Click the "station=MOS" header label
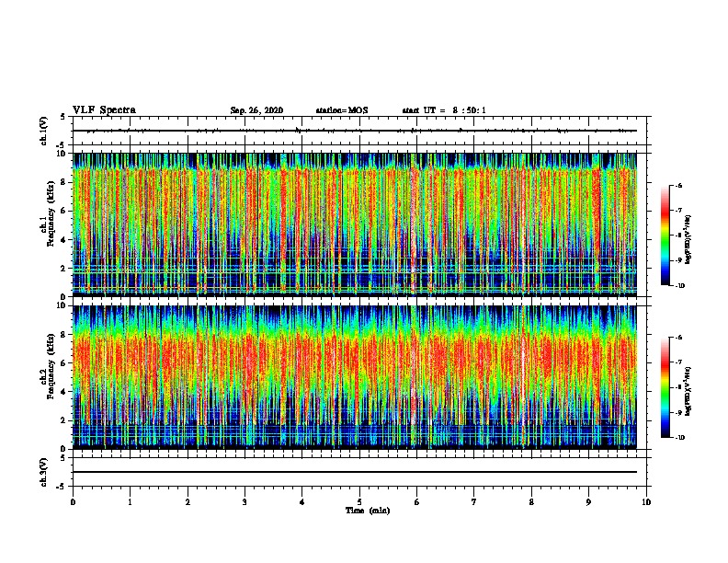The width and height of the screenshot is (728, 563). (342, 110)
